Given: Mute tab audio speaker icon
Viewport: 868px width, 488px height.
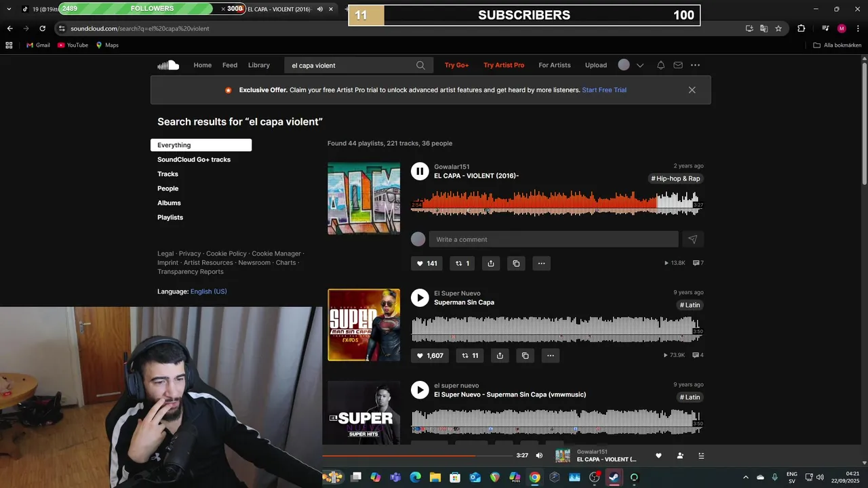Looking at the screenshot, I should (320, 9).
